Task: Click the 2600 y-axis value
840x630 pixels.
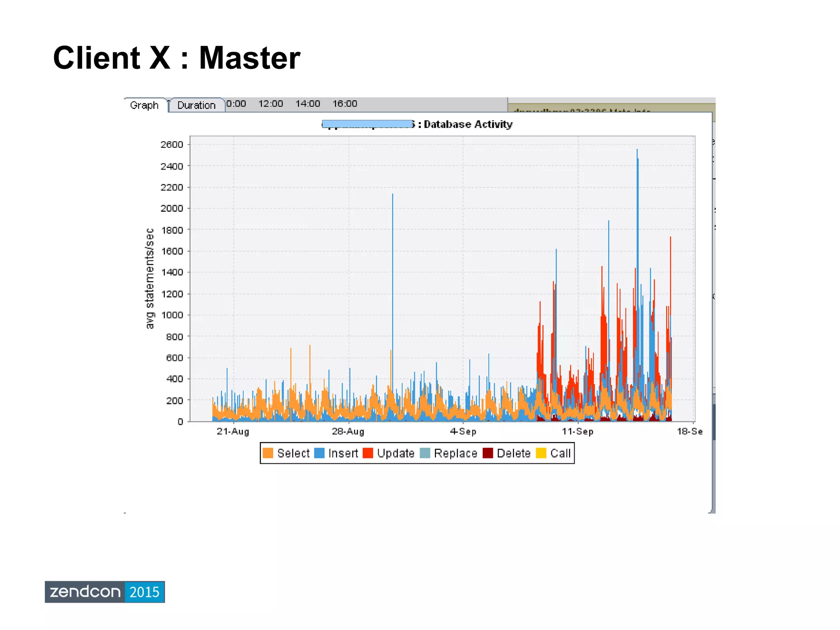Action: click(x=172, y=144)
